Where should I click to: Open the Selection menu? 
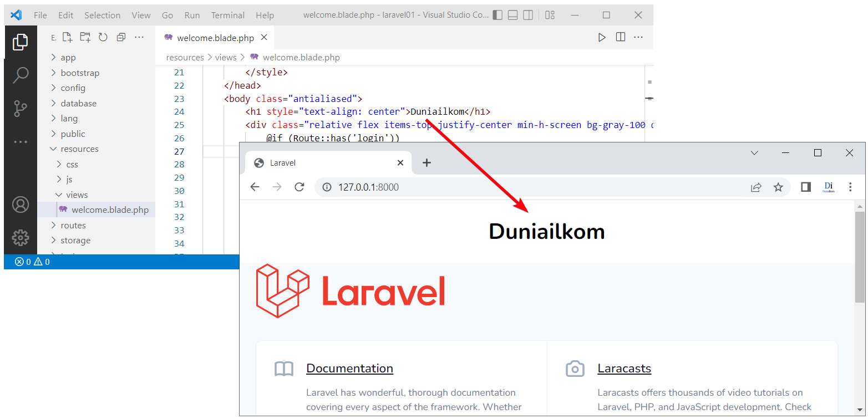pos(103,15)
